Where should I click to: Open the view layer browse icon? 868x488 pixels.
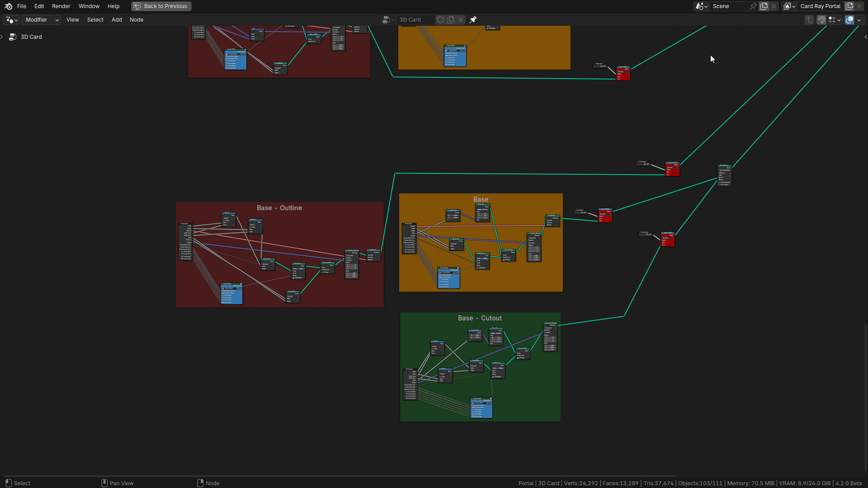789,6
